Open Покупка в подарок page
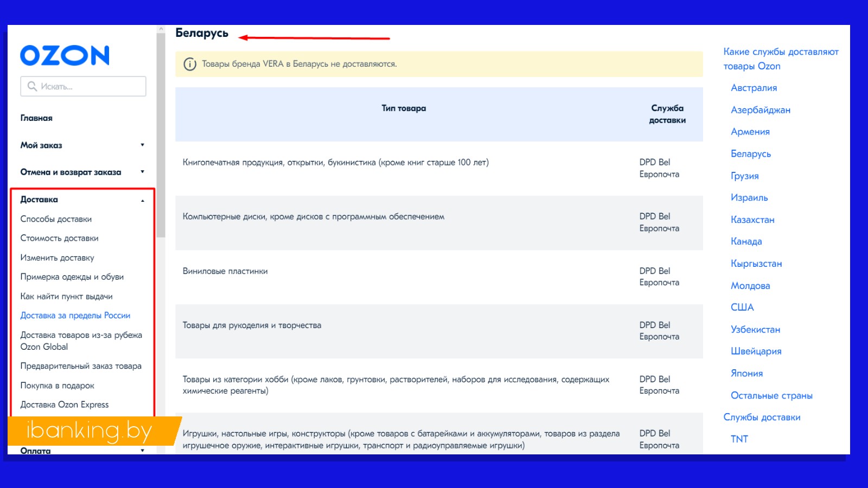 [x=57, y=386]
